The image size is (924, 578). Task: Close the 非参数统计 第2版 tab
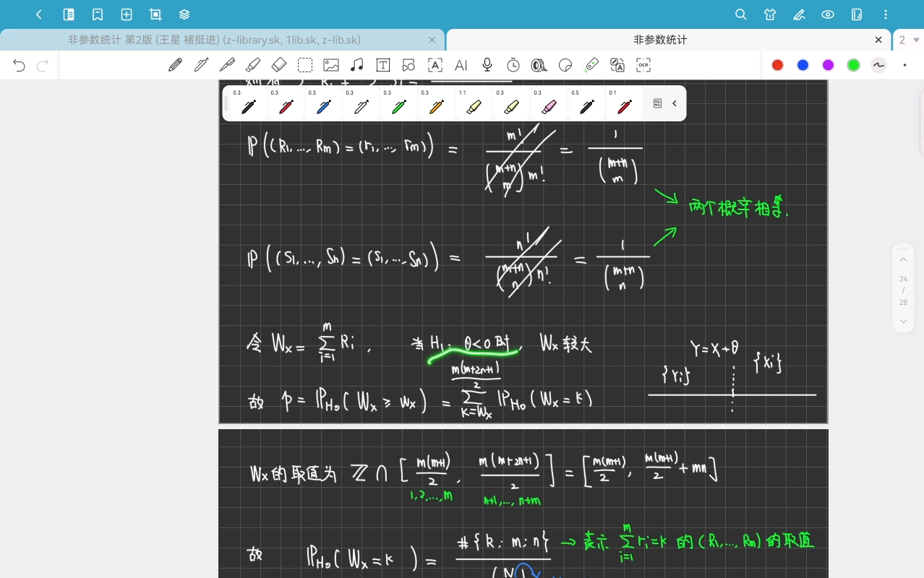pyautogui.click(x=432, y=40)
